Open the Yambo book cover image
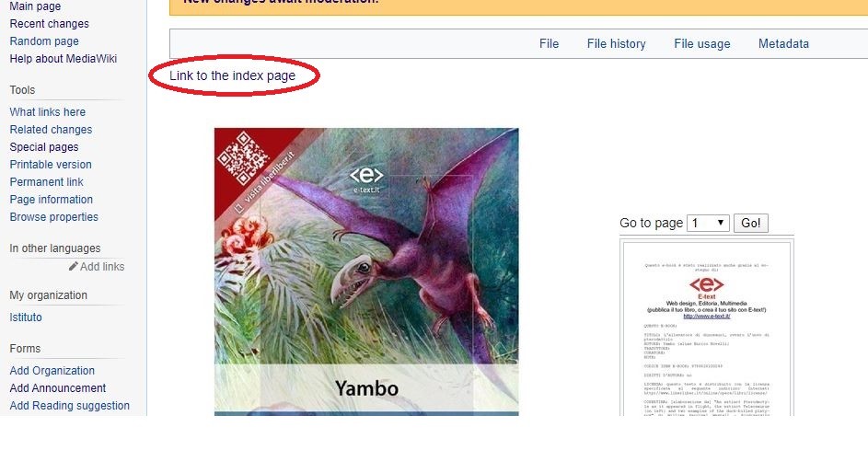The image size is (868, 450). pos(366,271)
